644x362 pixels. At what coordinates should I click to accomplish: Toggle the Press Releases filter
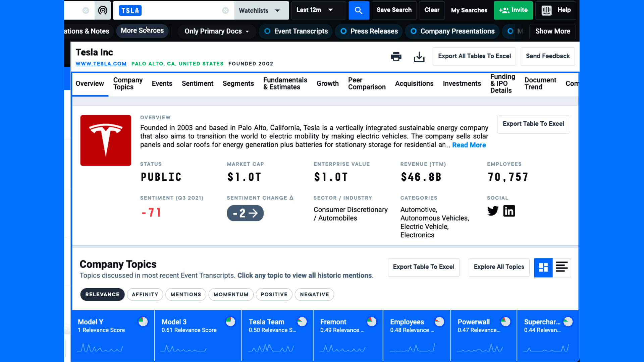coord(369,31)
